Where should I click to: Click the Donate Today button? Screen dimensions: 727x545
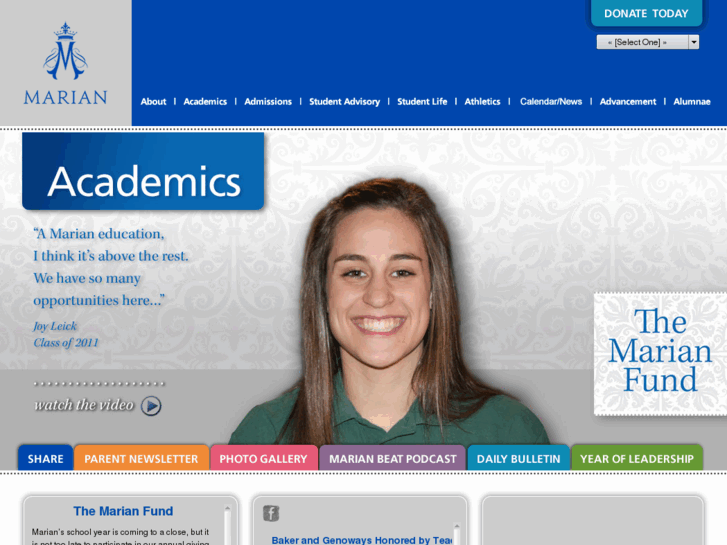click(646, 13)
